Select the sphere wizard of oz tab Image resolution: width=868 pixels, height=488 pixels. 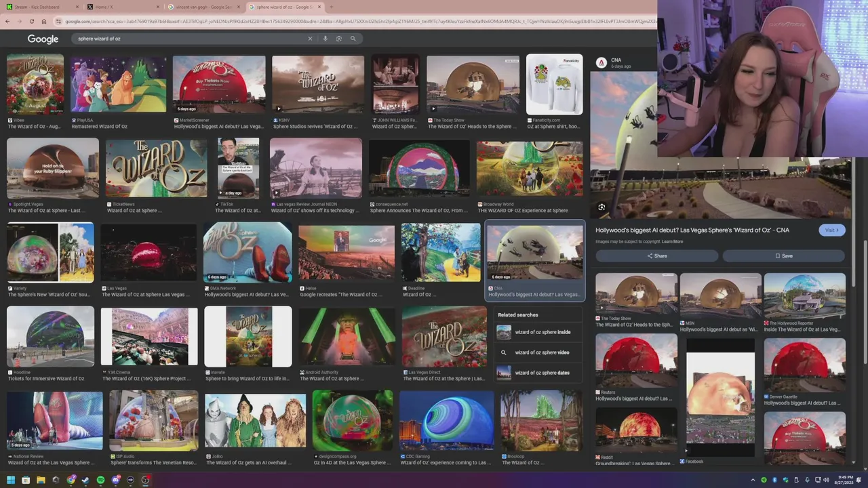click(285, 7)
